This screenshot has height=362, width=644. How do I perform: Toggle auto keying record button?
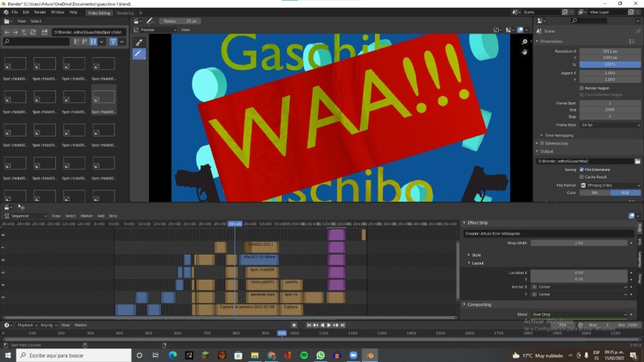tap(294, 325)
